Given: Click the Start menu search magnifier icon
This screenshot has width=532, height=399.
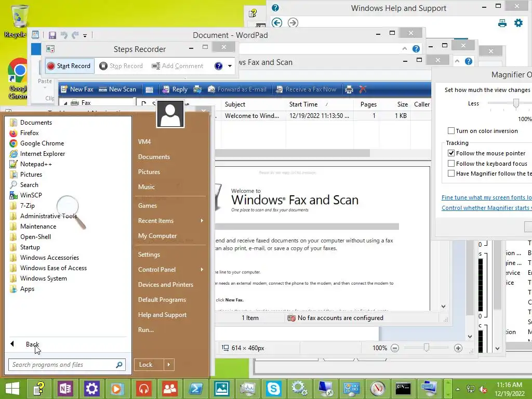Looking at the screenshot, I should 119,365.
